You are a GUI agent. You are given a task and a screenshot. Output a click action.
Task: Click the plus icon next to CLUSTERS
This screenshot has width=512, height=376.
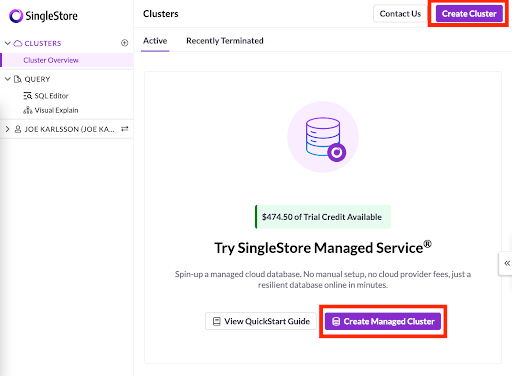(124, 43)
